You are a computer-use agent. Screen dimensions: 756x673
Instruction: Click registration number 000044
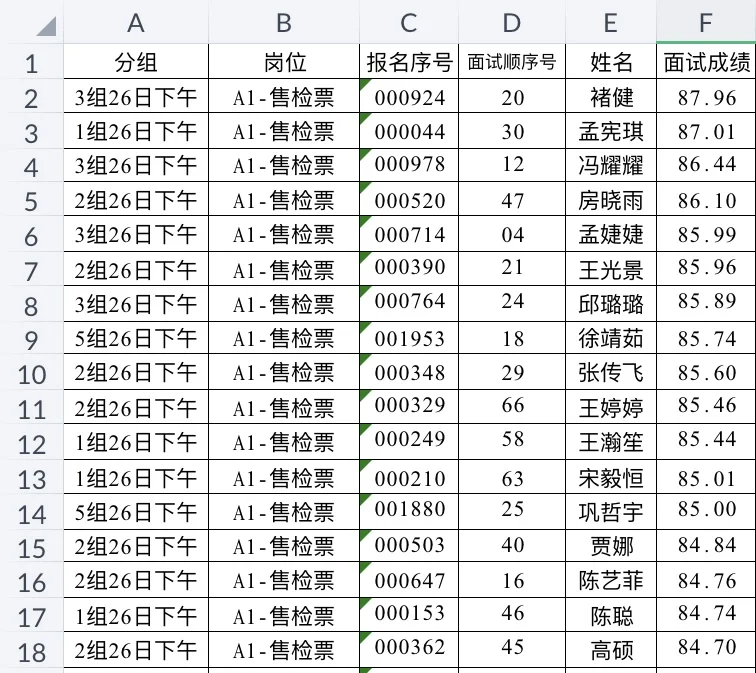click(409, 131)
